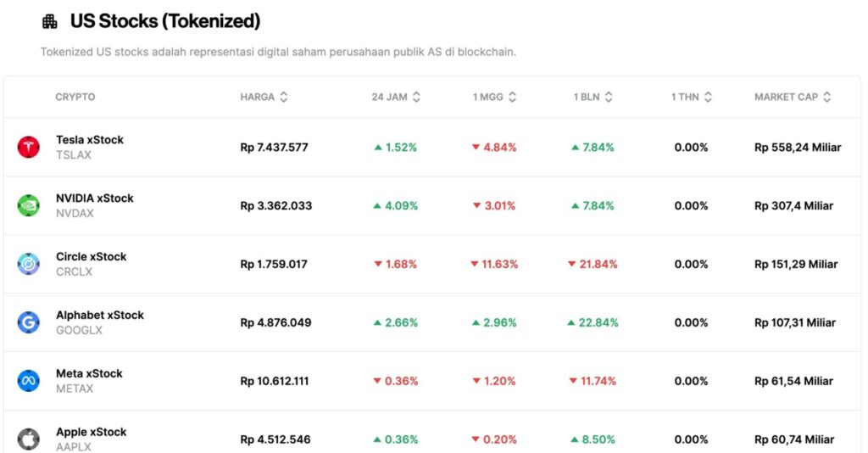The width and height of the screenshot is (868, 453).
Task: Click the Apple logo icon
Action: 28,439
